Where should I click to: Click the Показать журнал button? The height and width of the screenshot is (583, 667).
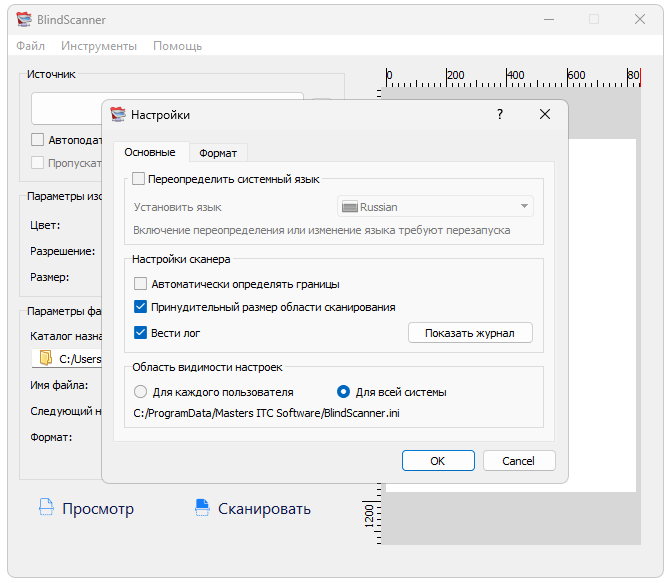pos(470,333)
